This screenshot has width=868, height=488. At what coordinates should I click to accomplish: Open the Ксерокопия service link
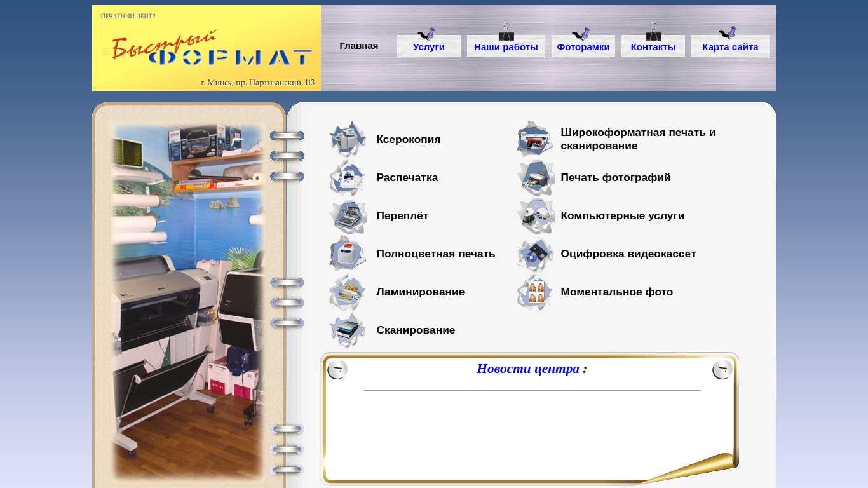pyautogui.click(x=409, y=139)
